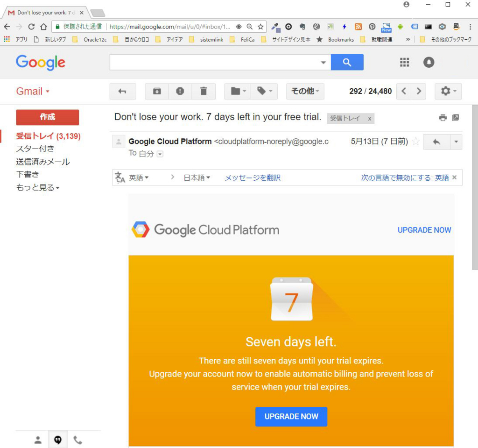Click the page vertical scrollbar
This screenshot has height=448, width=478.
point(475,187)
